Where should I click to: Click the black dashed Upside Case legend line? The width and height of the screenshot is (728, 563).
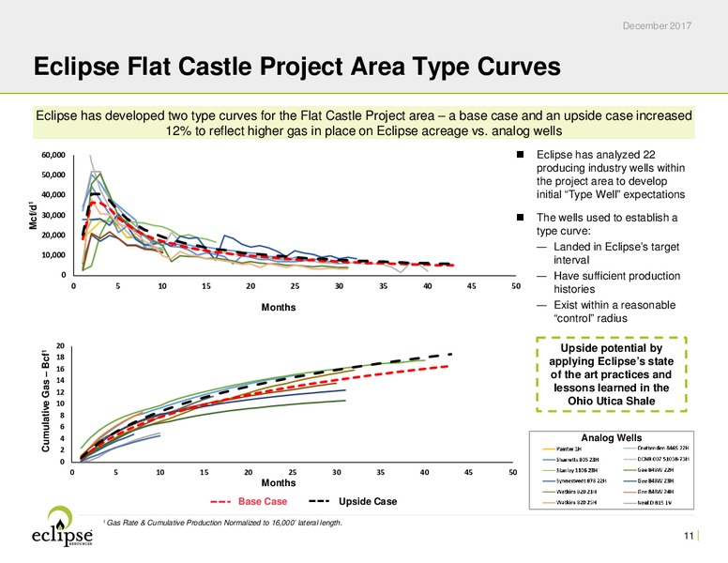[x=319, y=501]
